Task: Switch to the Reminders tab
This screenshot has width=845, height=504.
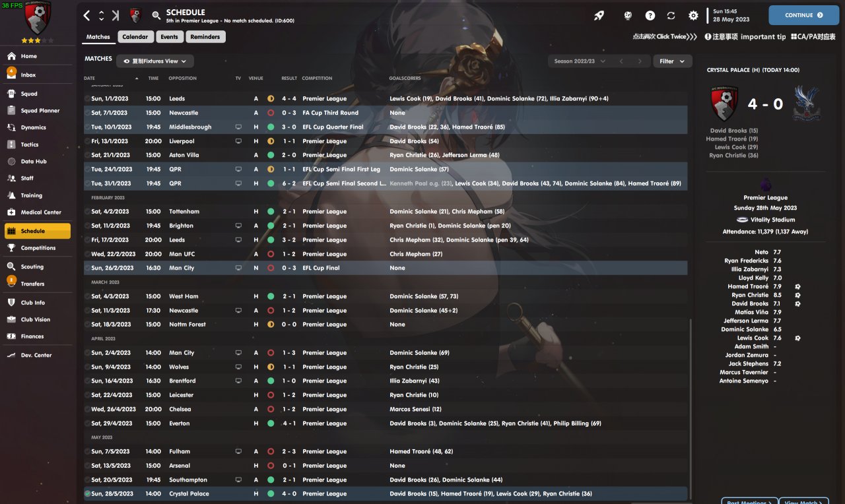Action: point(205,37)
